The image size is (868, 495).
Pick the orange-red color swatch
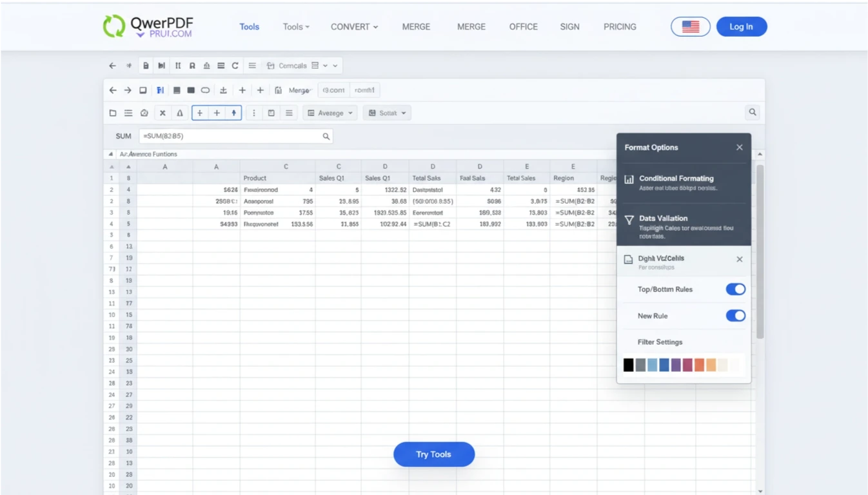click(x=700, y=365)
